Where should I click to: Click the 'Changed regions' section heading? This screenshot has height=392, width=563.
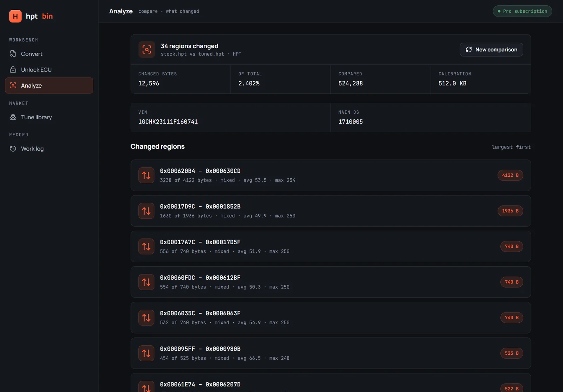click(157, 146)
